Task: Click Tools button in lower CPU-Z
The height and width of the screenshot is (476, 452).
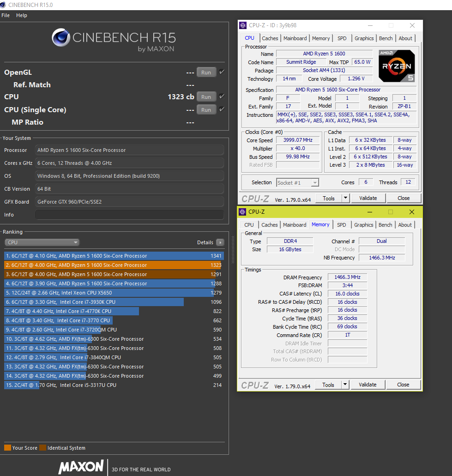Action: (x=328, y=385)
